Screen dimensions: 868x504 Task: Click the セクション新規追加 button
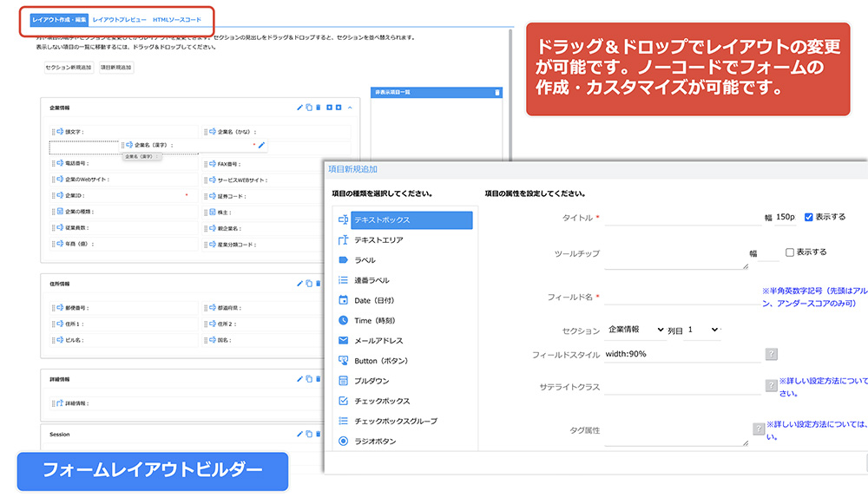click(68, 67)
